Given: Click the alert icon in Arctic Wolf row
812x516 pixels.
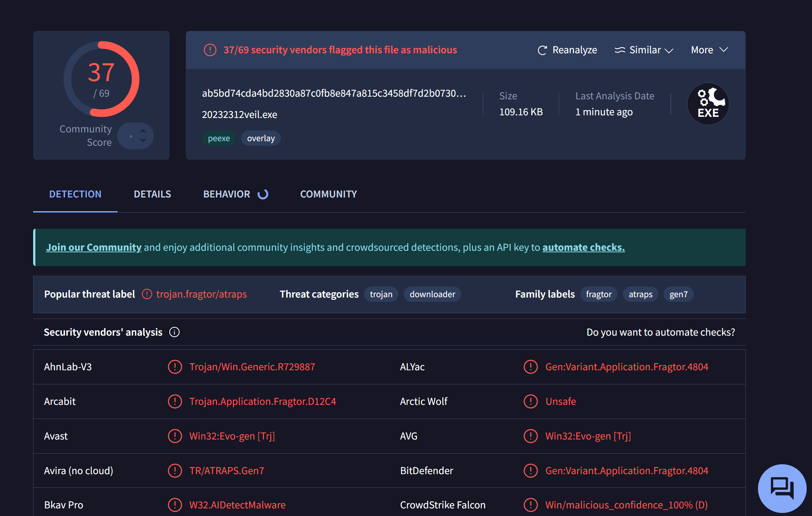Looking at the screenshot, I should pyautogui.click(x=530, y=401).
